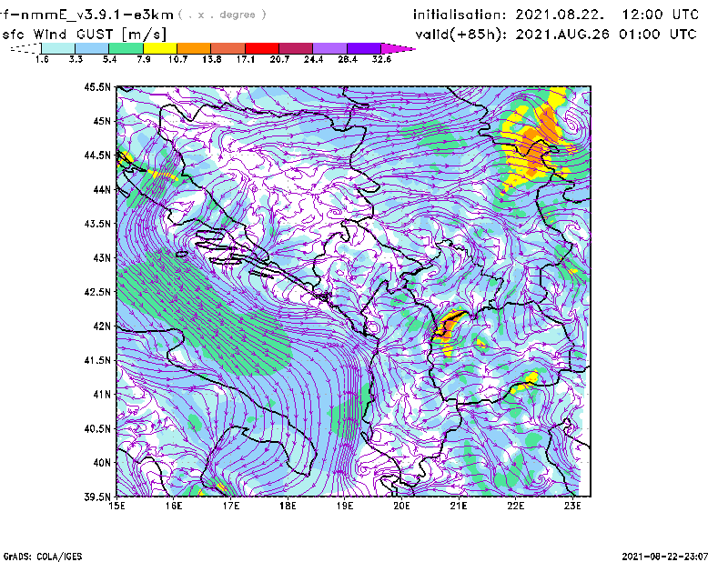Click the 43.5N latitude label
Image resolution: width=728 pixels, height=562 pixels.
tap(97, 224)
